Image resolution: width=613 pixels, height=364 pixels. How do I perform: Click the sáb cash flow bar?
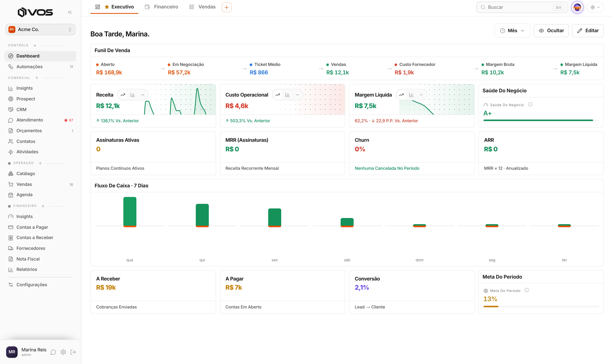coord(347,222)
